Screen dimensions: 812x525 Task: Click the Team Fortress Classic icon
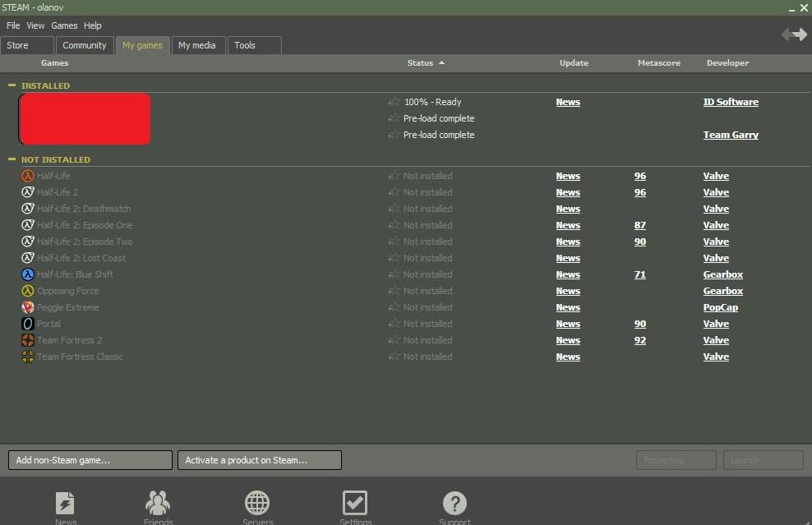27,357
